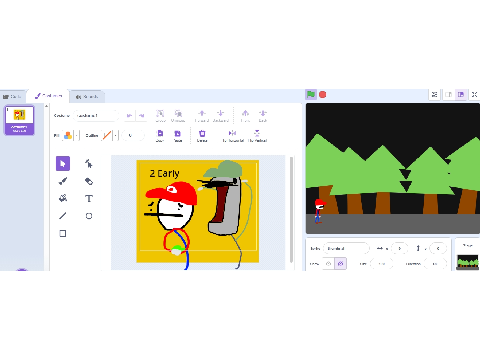This screenshot has width=480, height=360.
Task: Click the paint canvas vertical scrollbar
Action: (x=292, y=209)
